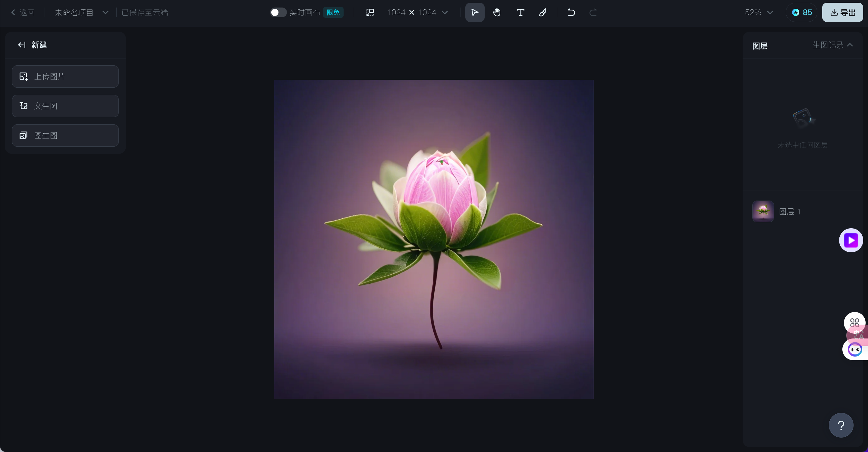Click the purple video play floating icon
This screenshot has width=868, height=452.
pyautogui.click(x=851, y=240)
